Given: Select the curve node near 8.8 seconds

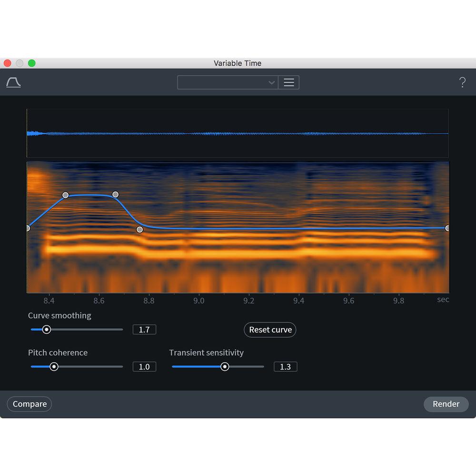Looking at the screenshot, I should 139,229.
